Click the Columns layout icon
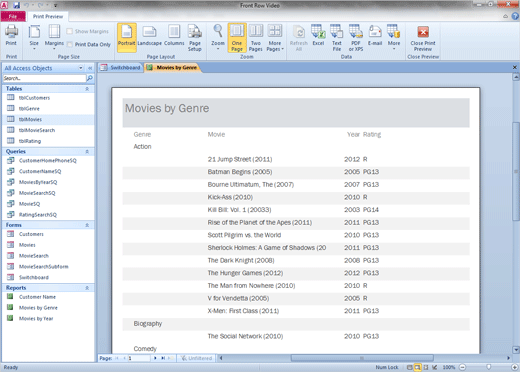 pos(174,36)
